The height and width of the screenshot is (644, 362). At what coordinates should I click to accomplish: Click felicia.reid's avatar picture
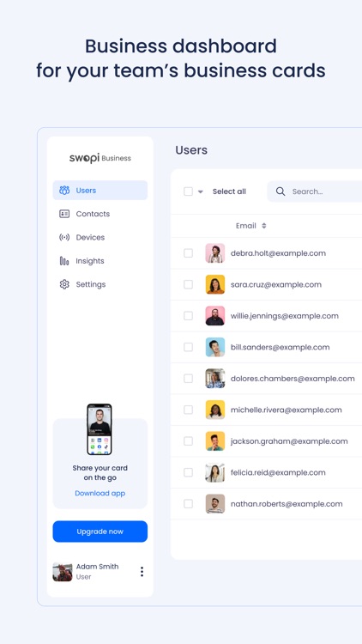(215, 472)
